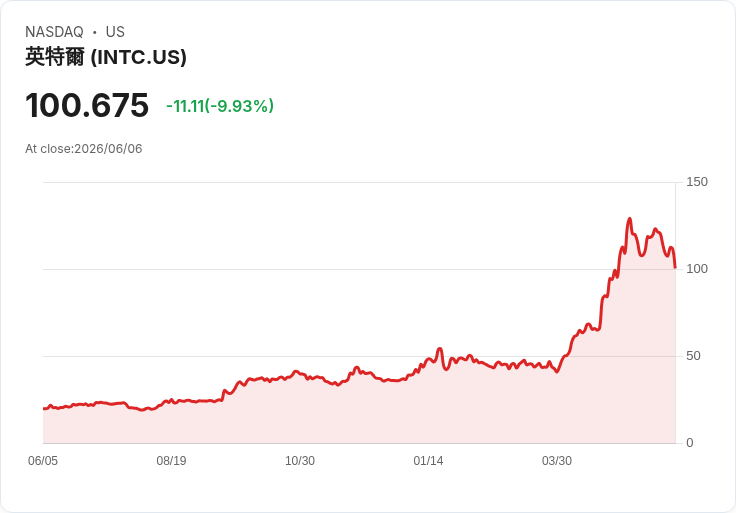Click the INTC.US stock title
Screen dimensions: 736x513
click(106, 57)
